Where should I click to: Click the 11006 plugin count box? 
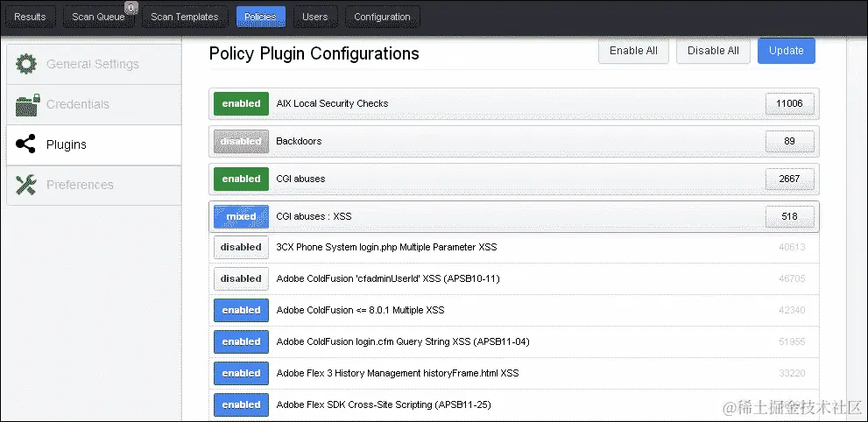[x=789, y=103]
